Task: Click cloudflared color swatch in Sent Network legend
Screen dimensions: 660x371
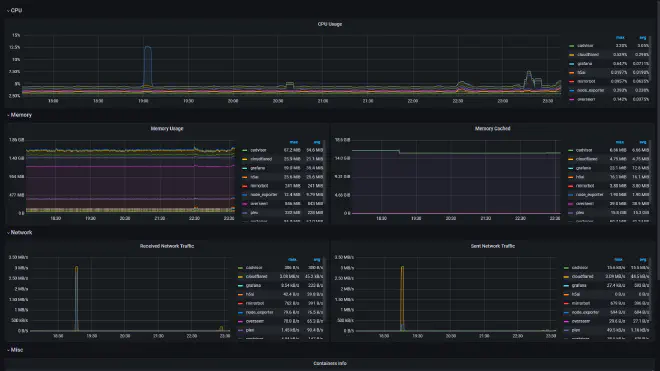Action: point(566,277)
